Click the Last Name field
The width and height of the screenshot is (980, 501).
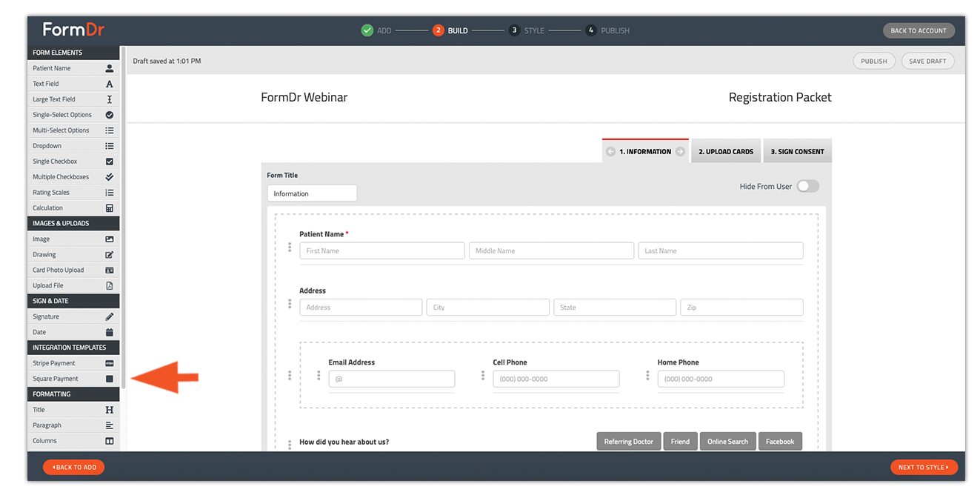[x=721, y=250]
